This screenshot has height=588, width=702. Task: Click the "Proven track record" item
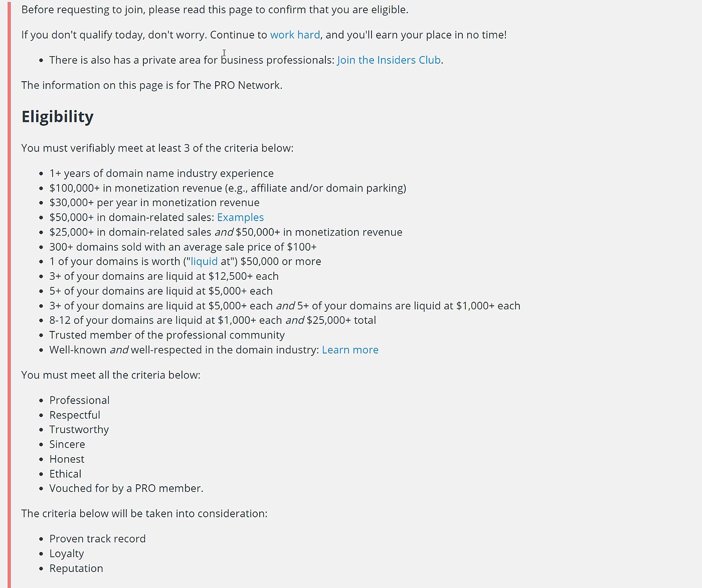(x=97, y=539)
